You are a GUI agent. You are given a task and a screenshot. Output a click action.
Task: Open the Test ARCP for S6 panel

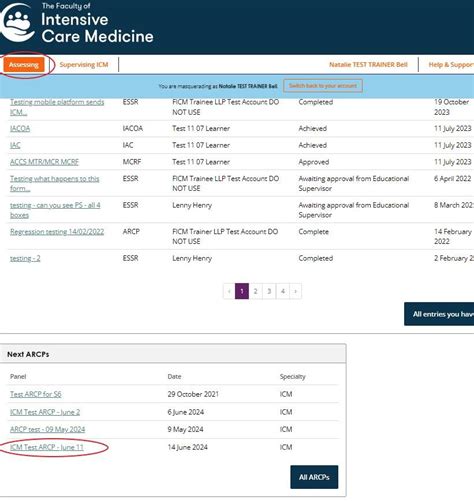coord(36,394)
